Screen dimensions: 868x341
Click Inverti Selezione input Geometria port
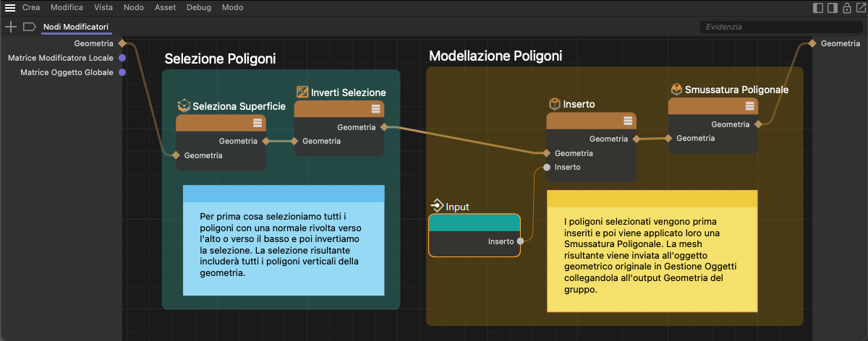click(x=294, y=141)
